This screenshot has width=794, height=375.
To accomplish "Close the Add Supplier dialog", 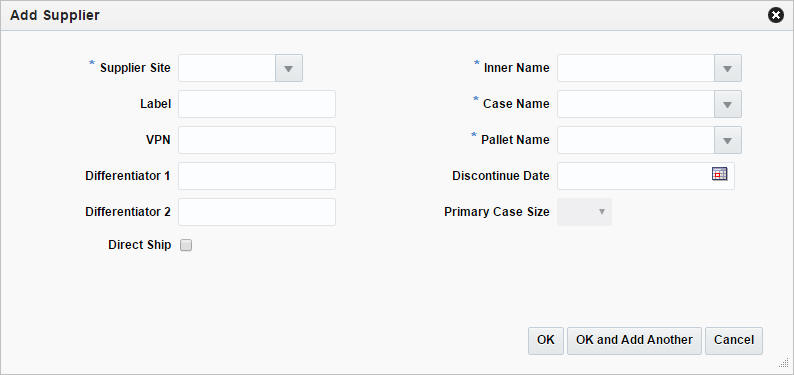I will (x=776, y=16).
